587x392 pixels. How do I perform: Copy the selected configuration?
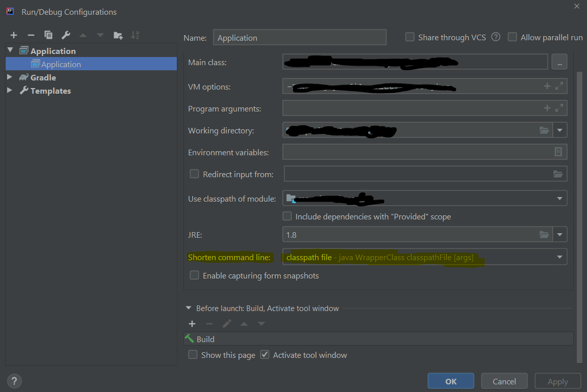pos(48,35)
